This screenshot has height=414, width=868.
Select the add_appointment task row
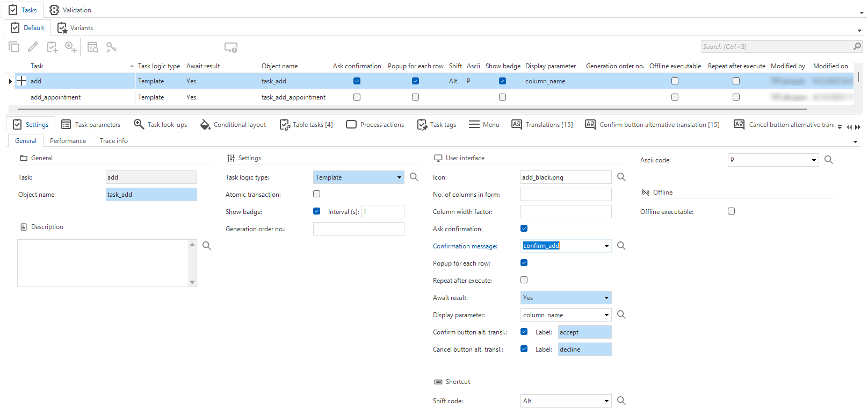[x=56, y=97]
